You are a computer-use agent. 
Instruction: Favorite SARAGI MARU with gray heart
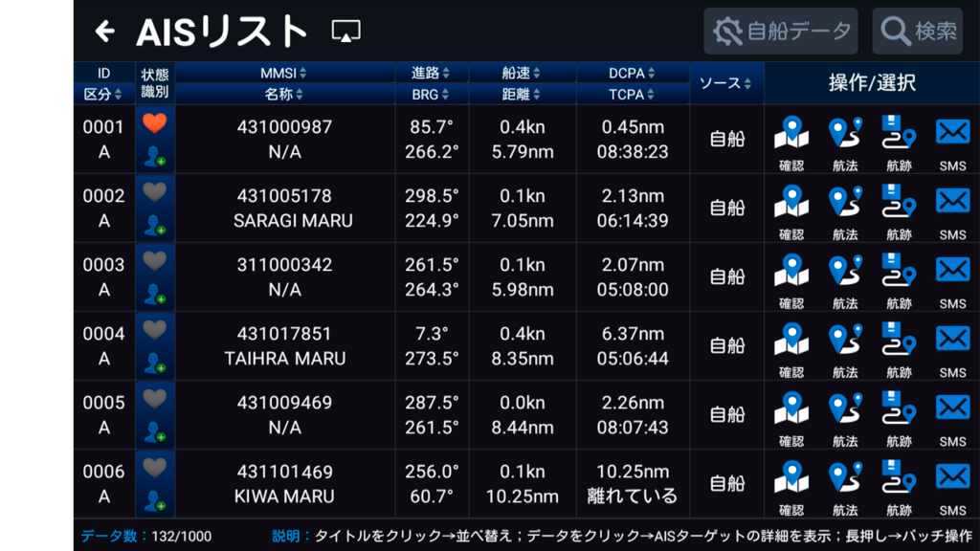[x=155, y=192]
